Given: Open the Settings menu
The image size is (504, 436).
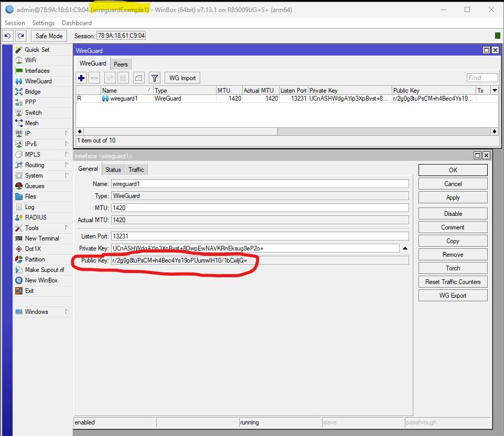Looking at the screenshot, I should (44, 23).
